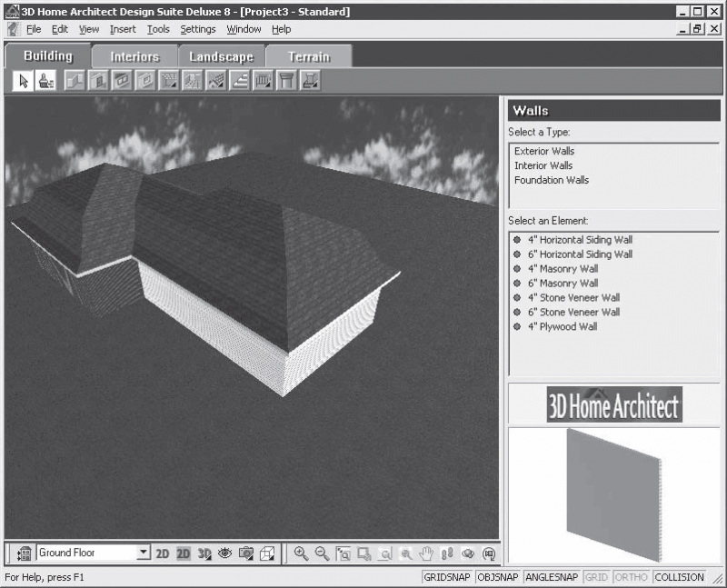Open the Insert menu

(123, 29)
